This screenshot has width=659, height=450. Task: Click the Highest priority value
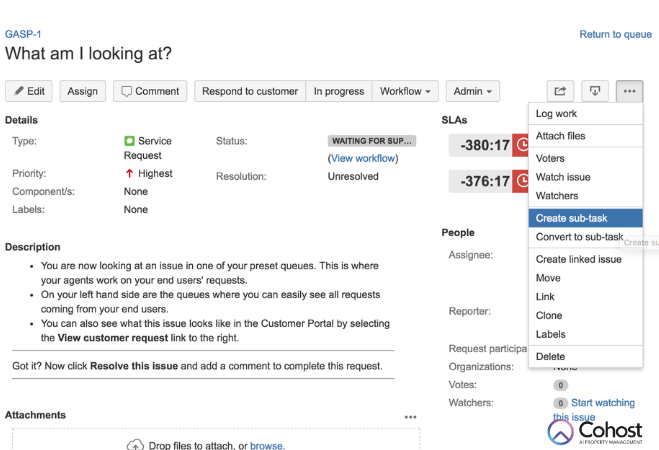155,174
